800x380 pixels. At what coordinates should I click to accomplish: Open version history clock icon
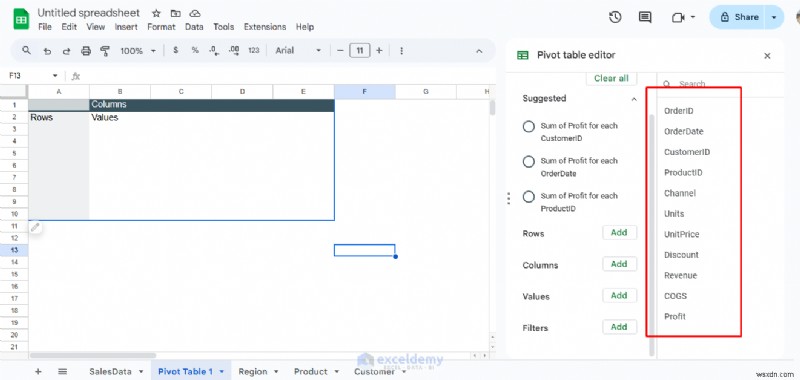[x=615, y=17]
